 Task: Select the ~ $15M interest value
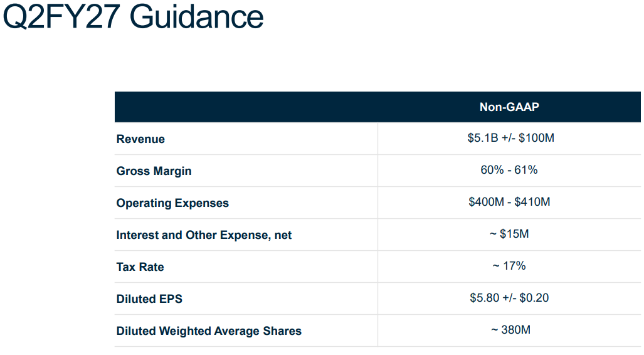pyautogui.click(x=509, y=234)
